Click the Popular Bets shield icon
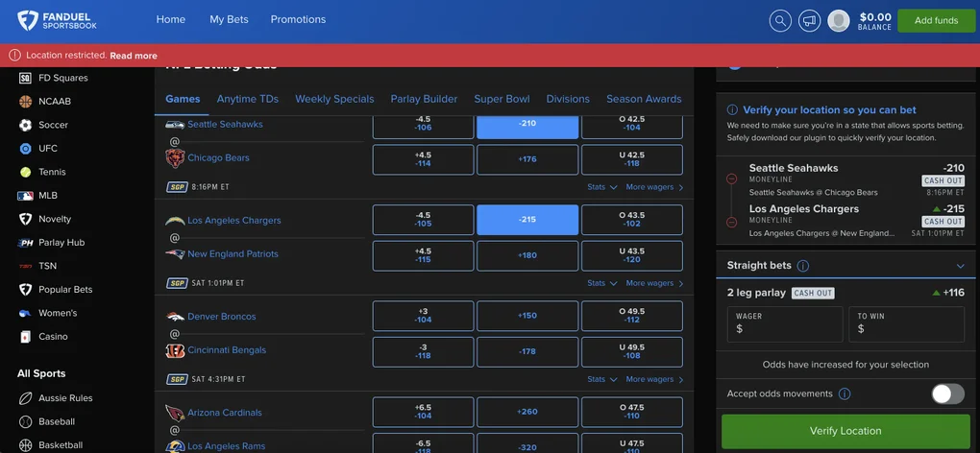 25,290
